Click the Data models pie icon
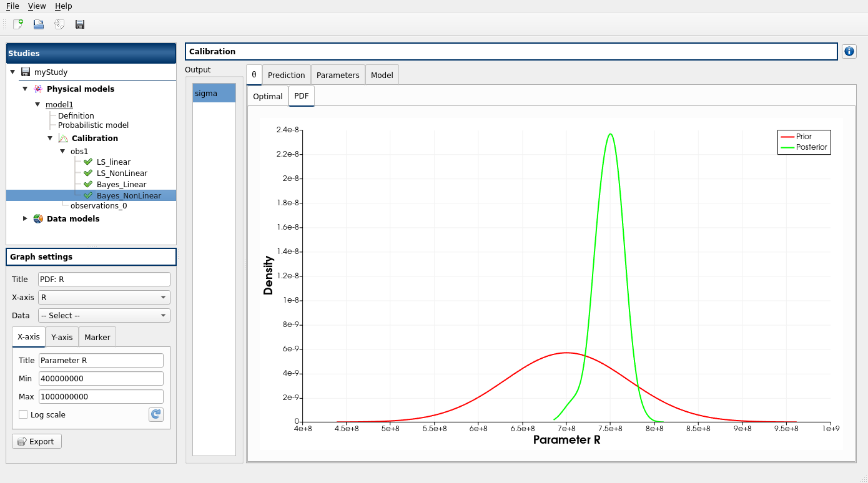Screen dimensions: 868x483 pos(38,218)
